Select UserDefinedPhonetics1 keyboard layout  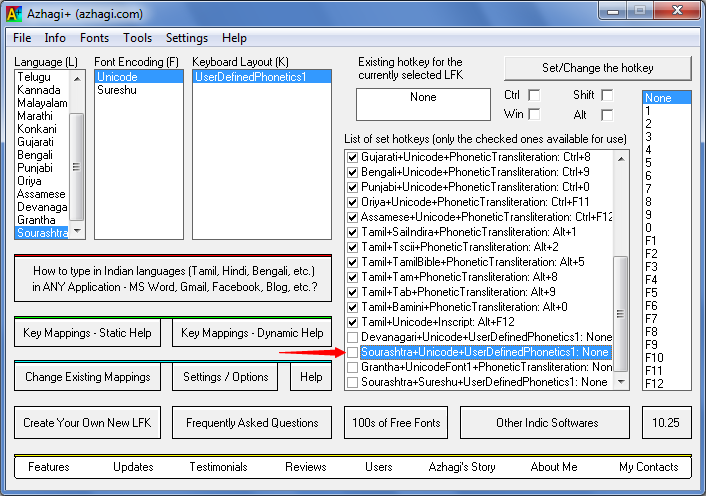click(262, 77)
